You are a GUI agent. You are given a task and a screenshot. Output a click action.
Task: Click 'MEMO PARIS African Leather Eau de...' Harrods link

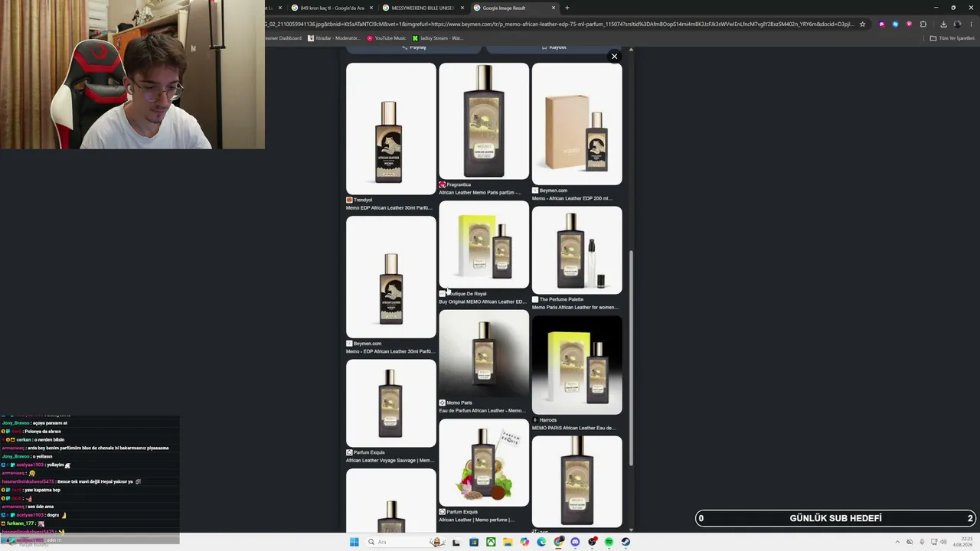pyautogui.click(x=573, y=429)
